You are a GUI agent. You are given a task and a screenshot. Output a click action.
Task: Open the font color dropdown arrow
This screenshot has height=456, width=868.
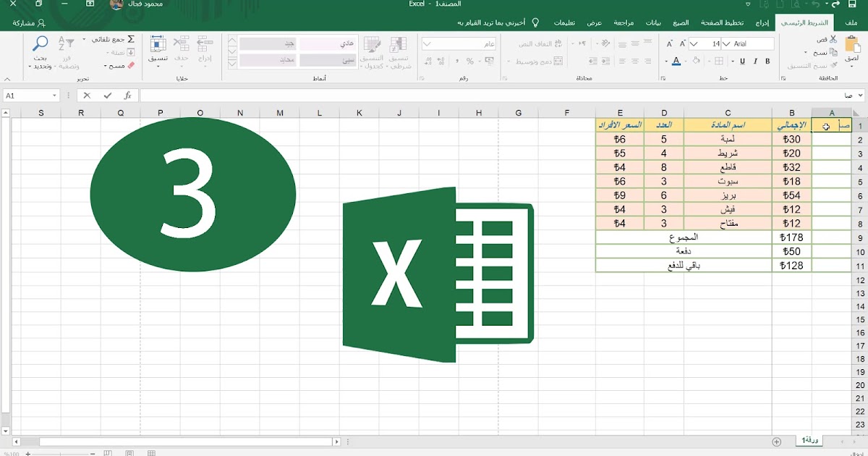[x=665, y=61]
